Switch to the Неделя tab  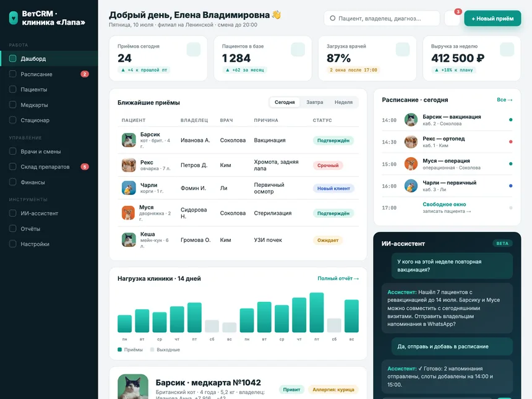(344, 102)
